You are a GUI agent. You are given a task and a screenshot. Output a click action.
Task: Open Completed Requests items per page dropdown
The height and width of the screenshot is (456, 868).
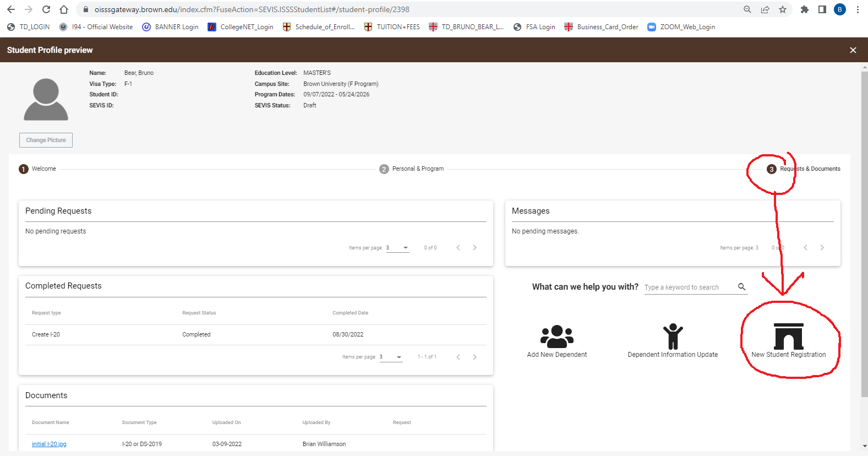[x=391, y=357]
